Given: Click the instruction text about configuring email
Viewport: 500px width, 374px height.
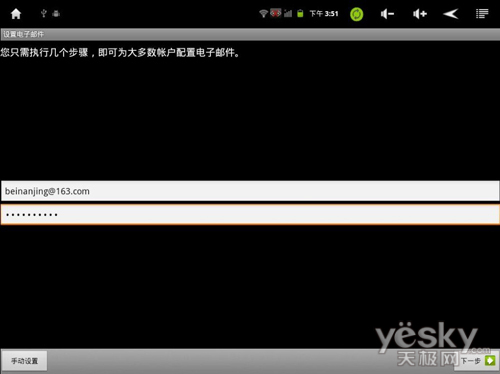Looking at the screenshot, I should [120, 53].
